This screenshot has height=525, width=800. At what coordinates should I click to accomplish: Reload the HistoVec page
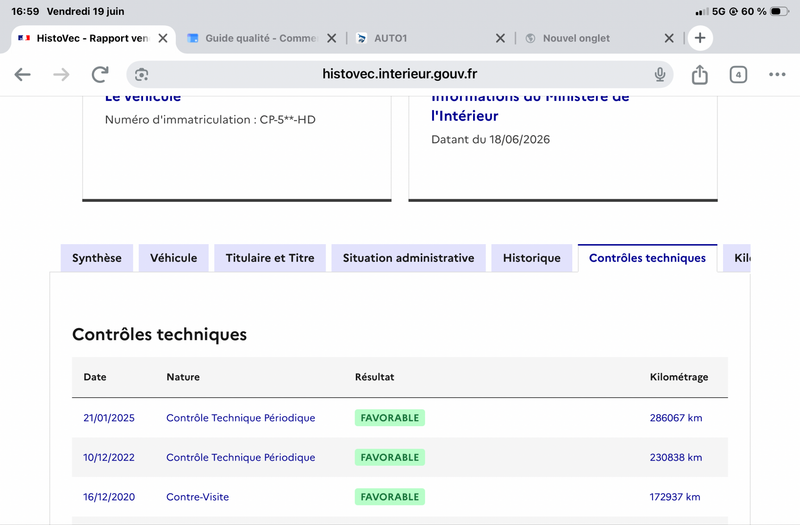click(100, 74)
